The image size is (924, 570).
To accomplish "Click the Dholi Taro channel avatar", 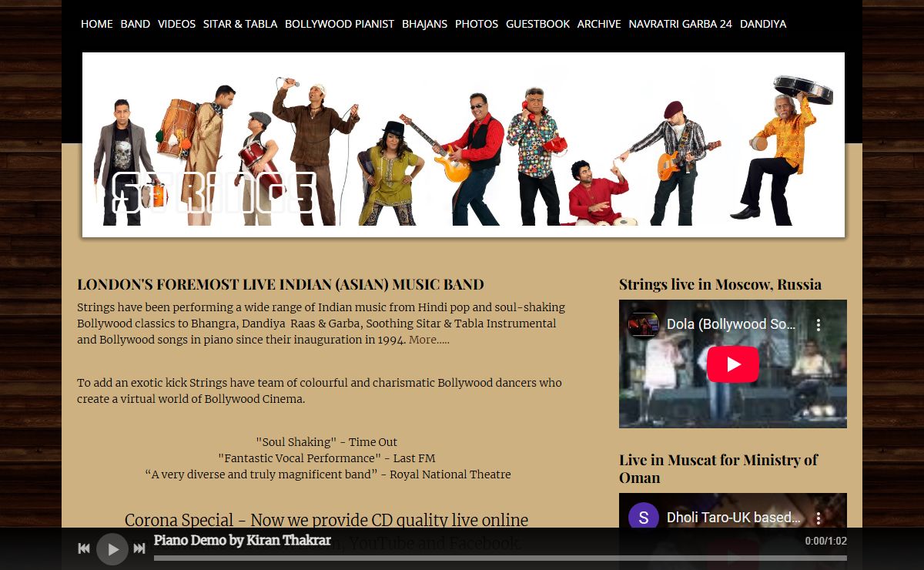I will tap(644, 518).
